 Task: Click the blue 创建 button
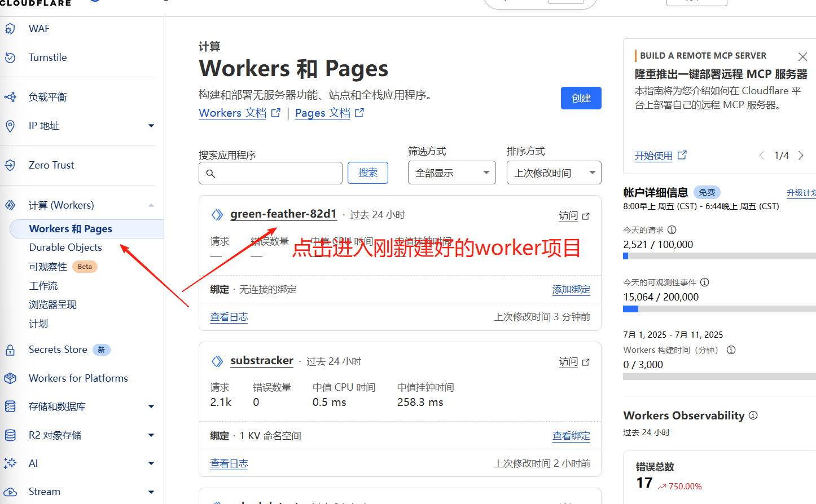[x=581, y=98]
